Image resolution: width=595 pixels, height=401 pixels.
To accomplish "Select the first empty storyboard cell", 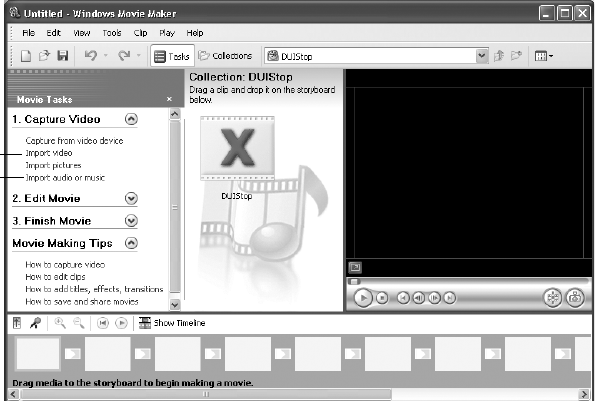I will [38, 354].
